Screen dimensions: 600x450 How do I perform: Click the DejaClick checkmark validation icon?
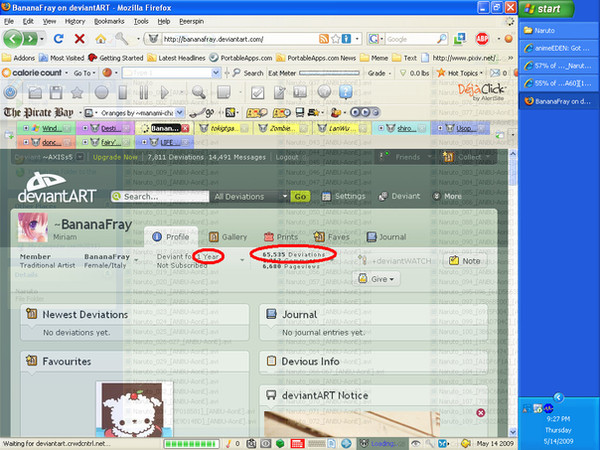click(258, 92)
